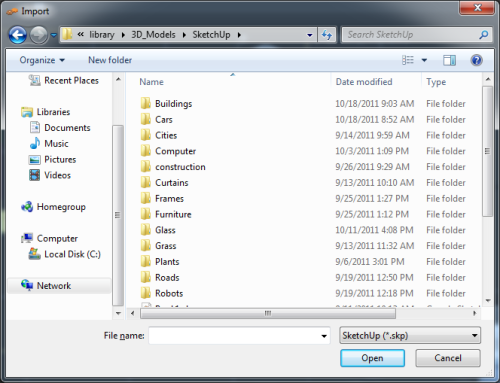Select Computer in navigation pane
The height and width of the screenshot is (383, 500).
pos(49,238)
